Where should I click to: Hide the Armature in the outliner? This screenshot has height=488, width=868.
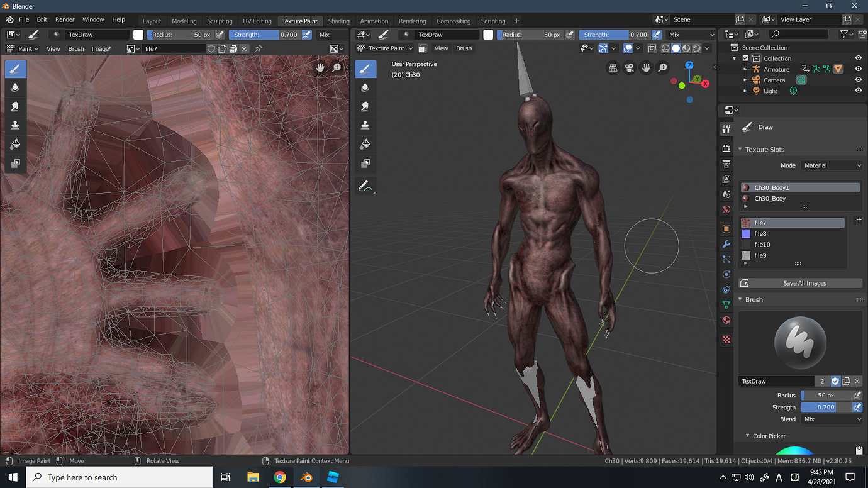858,69
